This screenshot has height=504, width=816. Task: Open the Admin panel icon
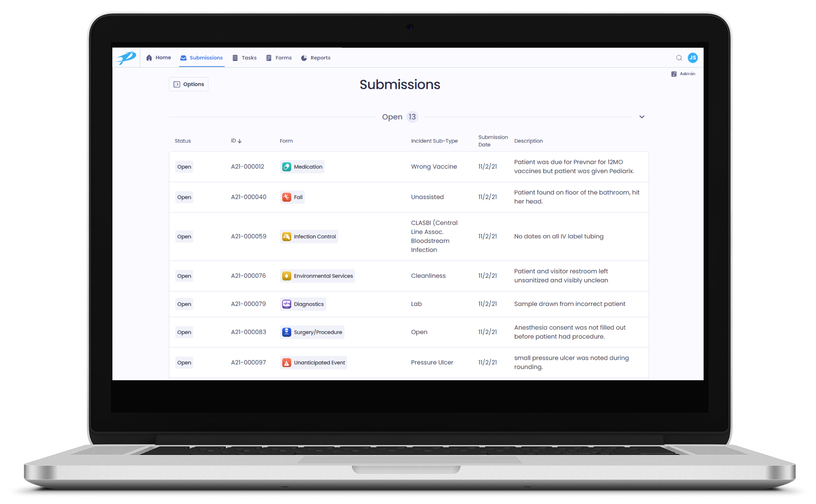click(674, 74)
